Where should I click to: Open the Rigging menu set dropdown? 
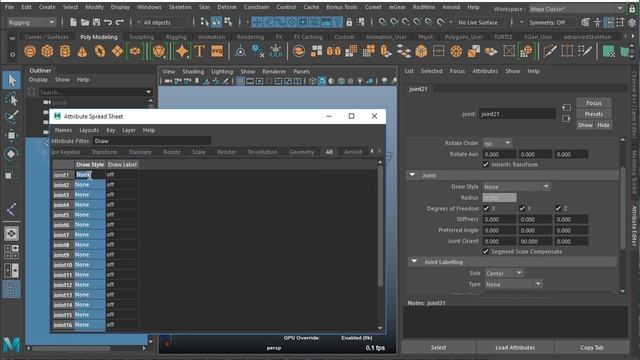pos(31,22)
